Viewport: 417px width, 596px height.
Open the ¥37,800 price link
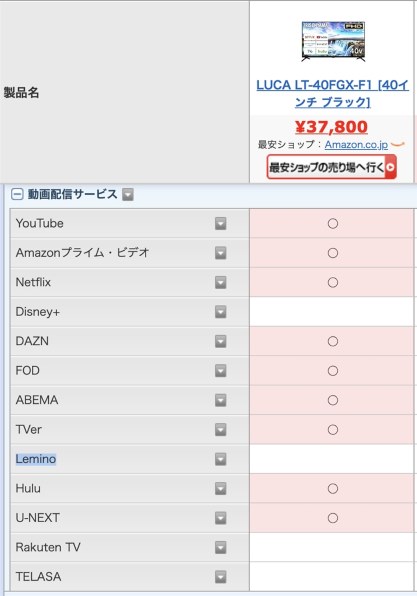pos(331,127)
